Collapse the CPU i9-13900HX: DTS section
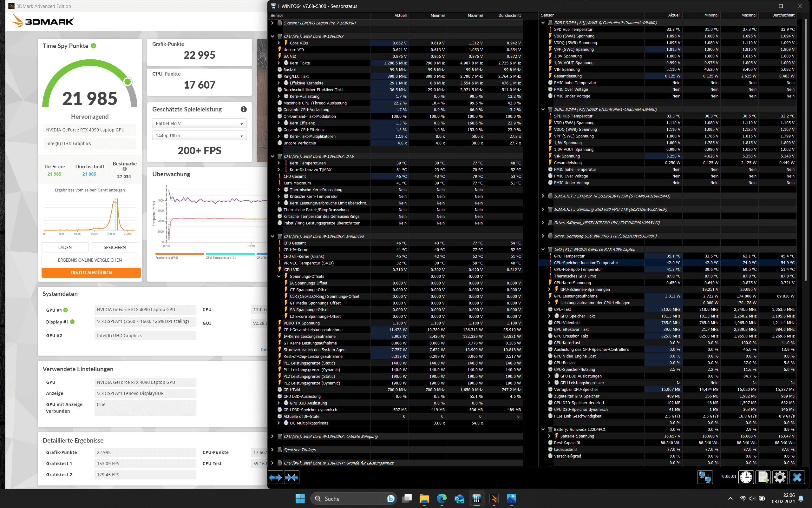This screenshot has height=508, width=812. click(x=272, y=156)
